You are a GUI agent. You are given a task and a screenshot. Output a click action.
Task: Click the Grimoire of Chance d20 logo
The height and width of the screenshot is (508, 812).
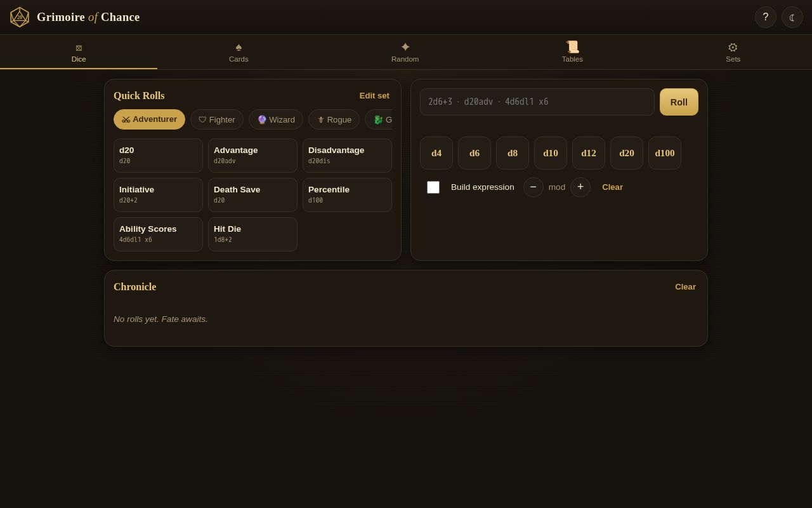20,17
